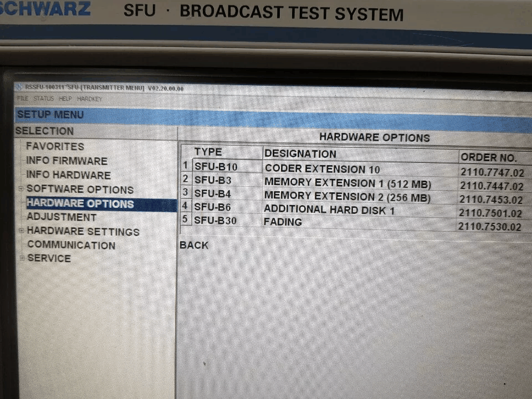This screenshot has height=399, width=532.
Task: Open INFO FIRMWARE entry
Action: click(x=66, y=161)
